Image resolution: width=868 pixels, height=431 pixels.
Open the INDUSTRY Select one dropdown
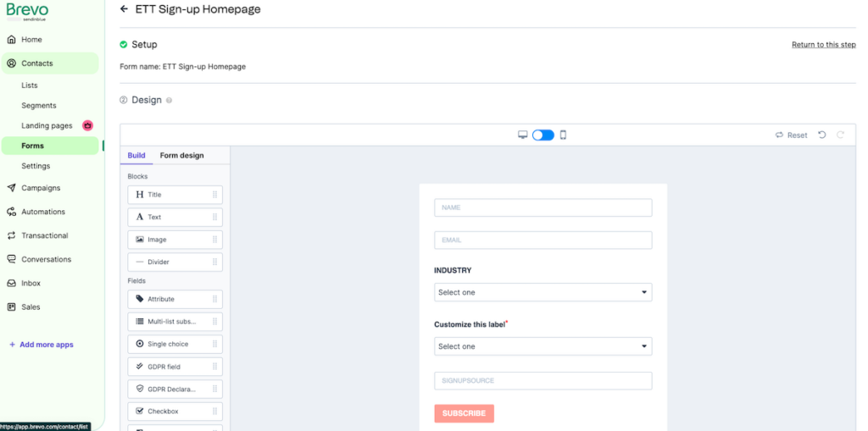tap(542, 292)
